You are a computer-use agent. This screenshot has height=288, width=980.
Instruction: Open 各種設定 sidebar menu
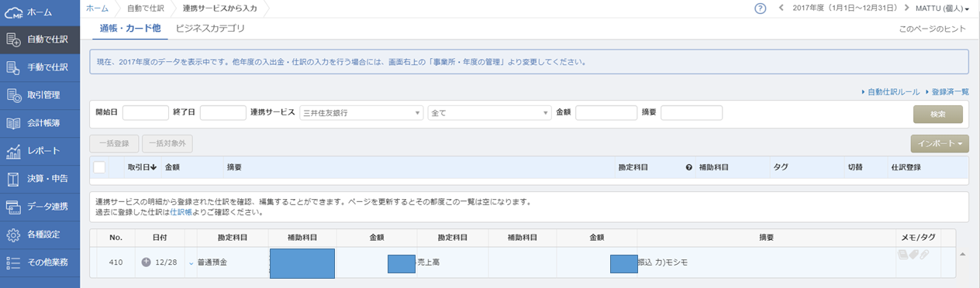pyautogui.click(x=40, y=235)
